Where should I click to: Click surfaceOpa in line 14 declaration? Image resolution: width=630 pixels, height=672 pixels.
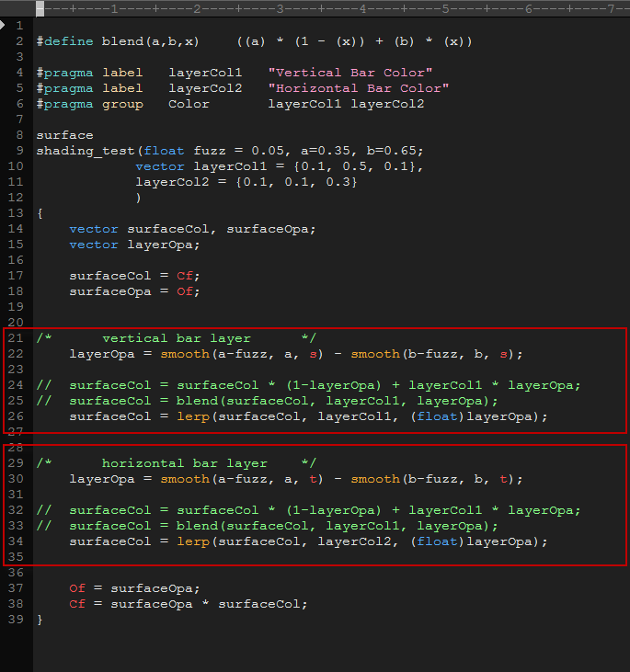click(x=268, y=229)
